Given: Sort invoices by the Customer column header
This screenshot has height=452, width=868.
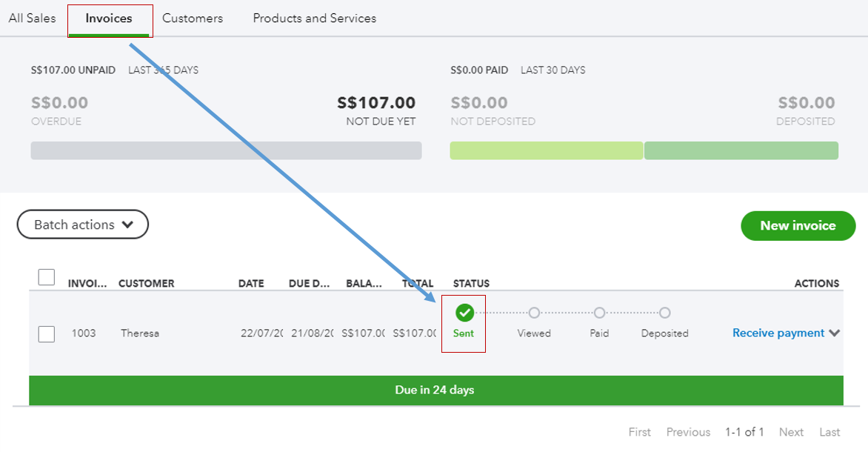Looking at the screenshot, I should [147, 283].
